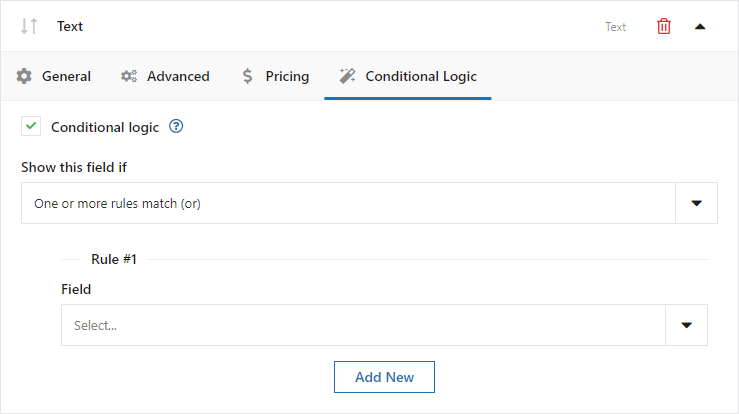
Task: Open the 'One or more rules match' dropdown
Action: (x=369, y=203)
